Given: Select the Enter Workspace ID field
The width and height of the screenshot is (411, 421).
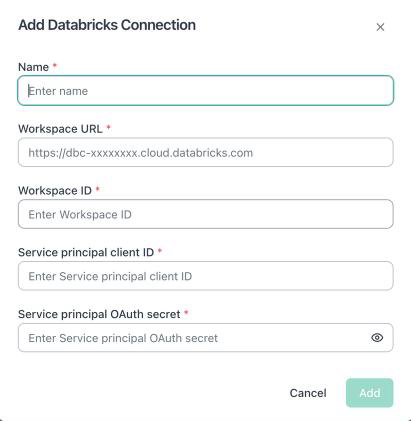Looking at the screenshot, I should tap(206, 214).
